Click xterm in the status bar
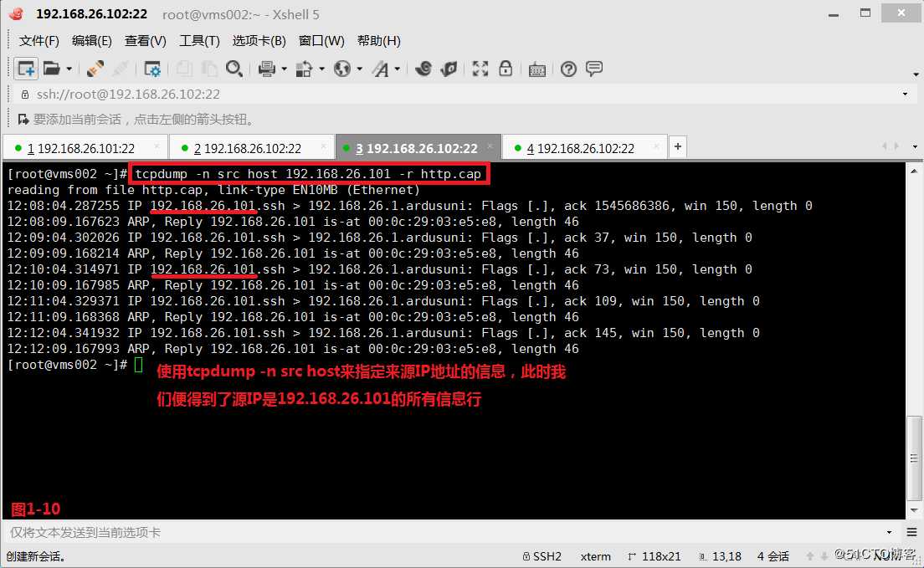Viewport: 924px width, 568px height. [x=596, y=556]
